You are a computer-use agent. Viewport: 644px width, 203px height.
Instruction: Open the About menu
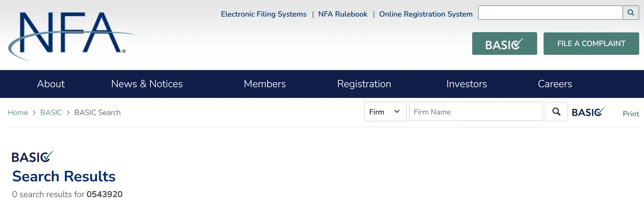pyautogui.click(x=51, y=84)
